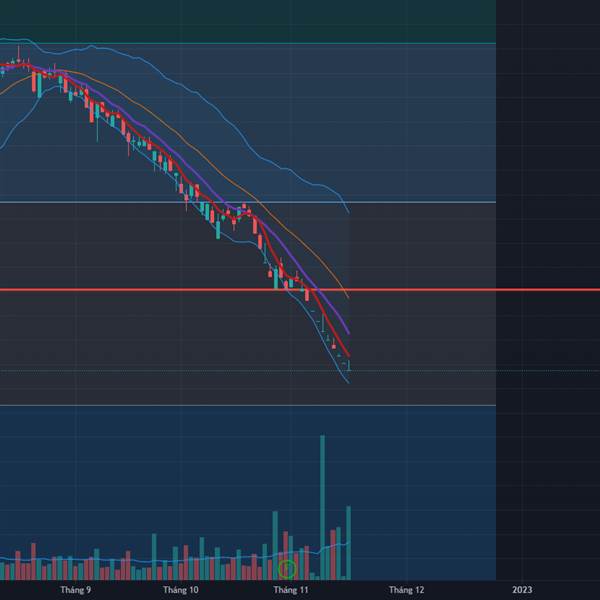
Task: Select the "Tháng 9" time axis label
Action: 76,590
